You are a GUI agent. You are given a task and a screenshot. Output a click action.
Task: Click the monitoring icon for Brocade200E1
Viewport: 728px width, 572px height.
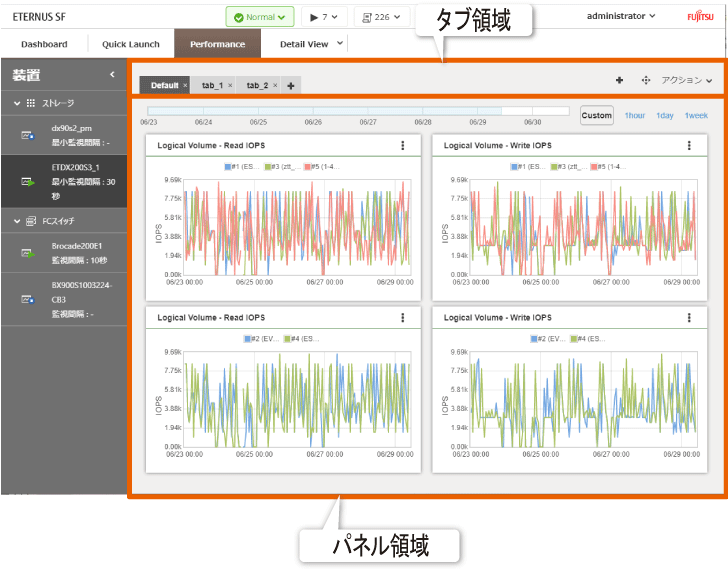point(28,253)
